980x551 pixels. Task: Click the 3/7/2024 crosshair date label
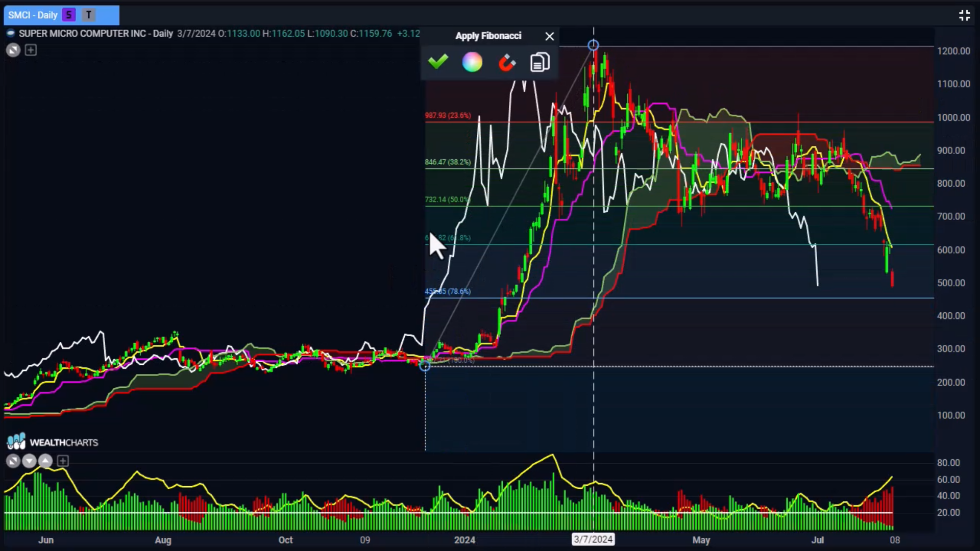coord(593,539)
